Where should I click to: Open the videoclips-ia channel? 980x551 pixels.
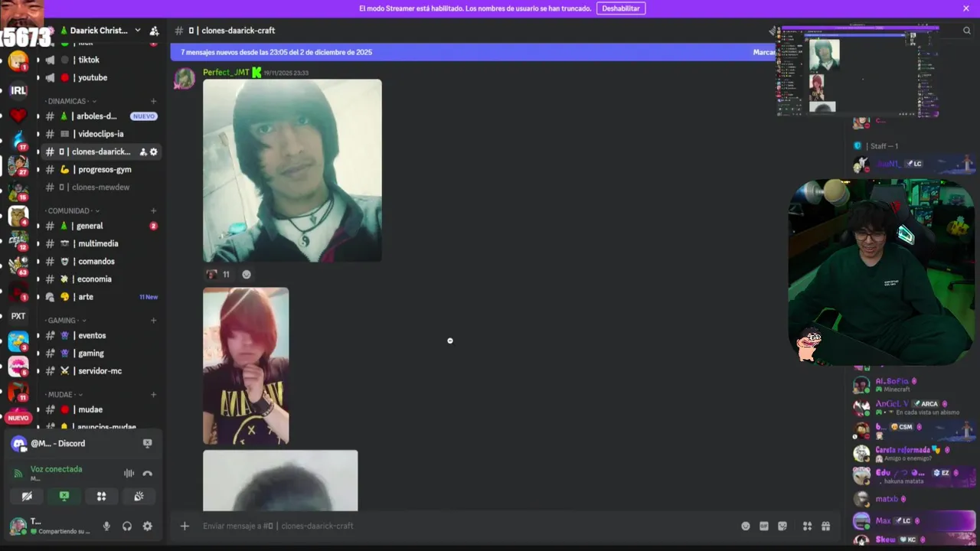point(100,134)
